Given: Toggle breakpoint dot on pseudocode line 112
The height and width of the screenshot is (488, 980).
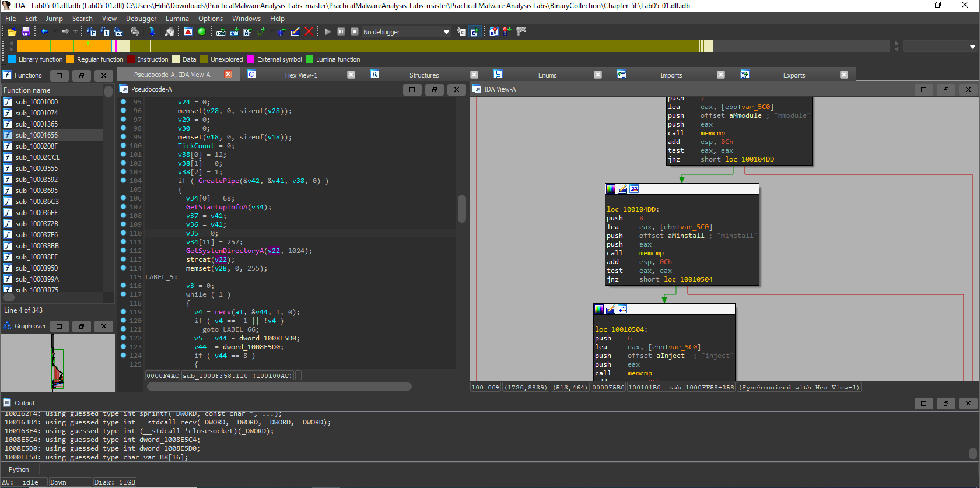Looking at the screenshot, I should [x=124, y=251].
